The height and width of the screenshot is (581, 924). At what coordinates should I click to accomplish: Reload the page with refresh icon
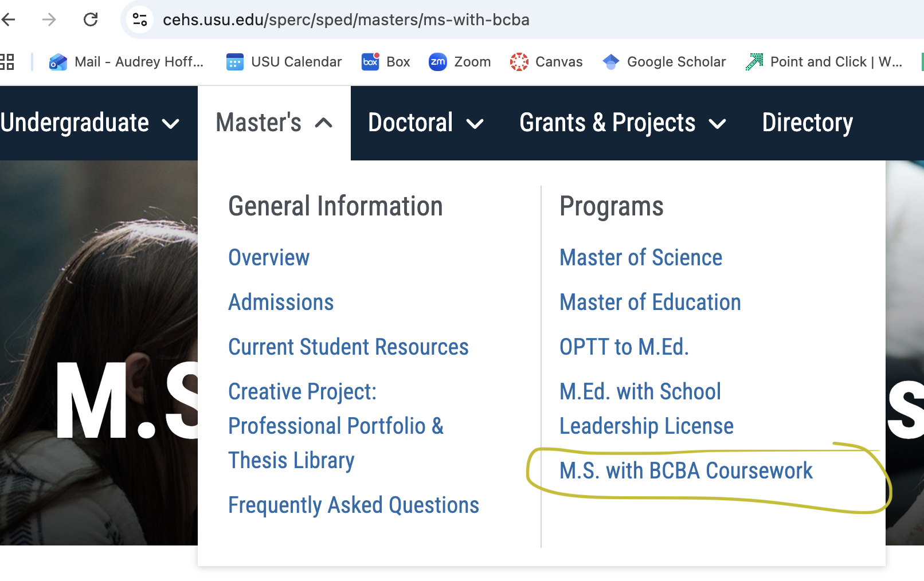(91, 19)
